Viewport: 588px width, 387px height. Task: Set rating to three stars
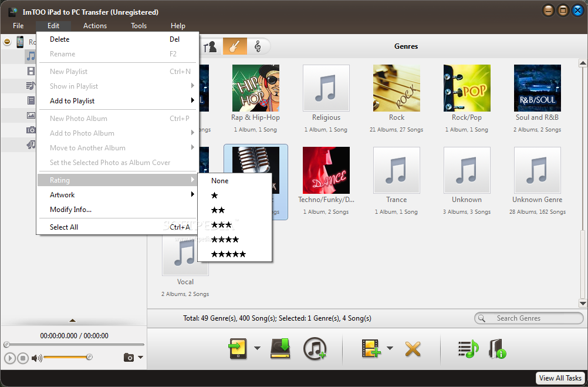[x=234, y=225]
